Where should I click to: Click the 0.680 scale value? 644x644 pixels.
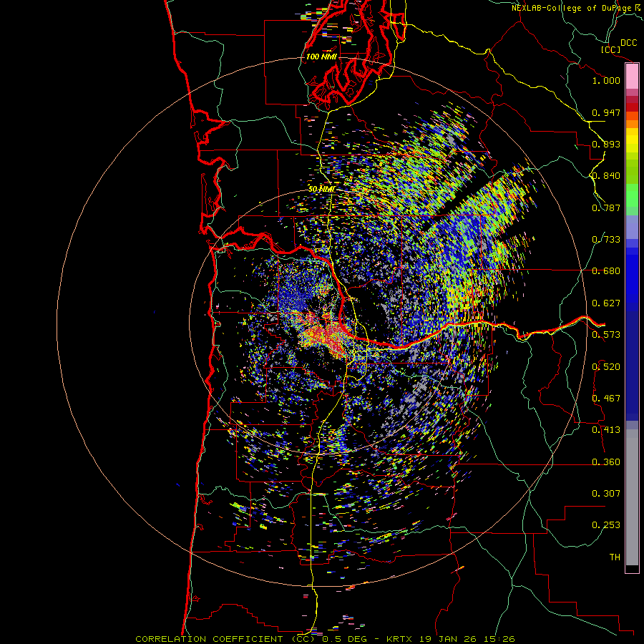606,271
